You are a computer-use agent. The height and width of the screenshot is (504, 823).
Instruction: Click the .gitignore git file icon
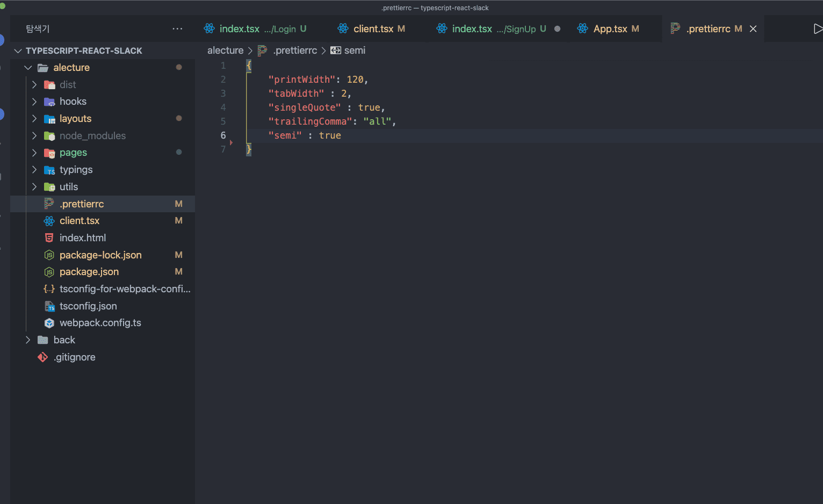tap(43, 357)
